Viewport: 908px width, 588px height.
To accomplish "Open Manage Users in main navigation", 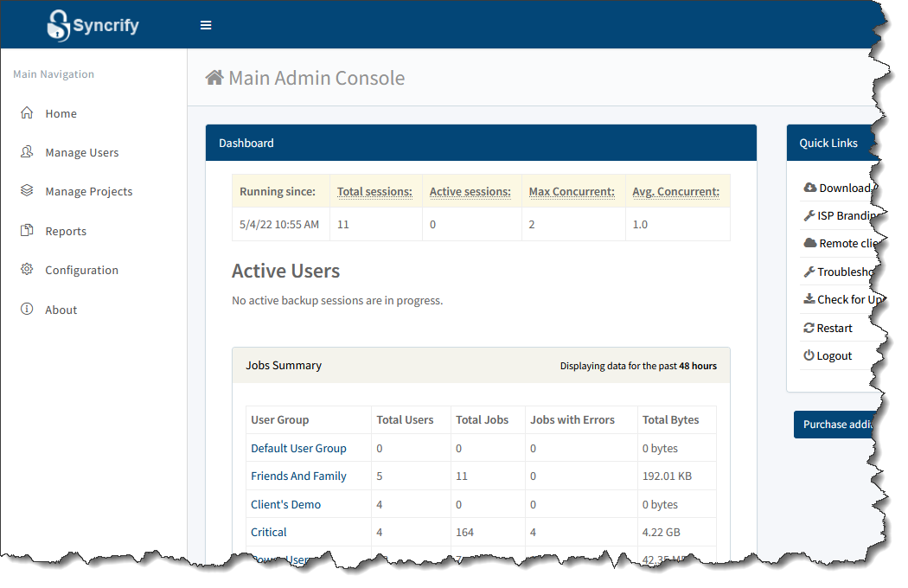I will click(x=81, y=152).
